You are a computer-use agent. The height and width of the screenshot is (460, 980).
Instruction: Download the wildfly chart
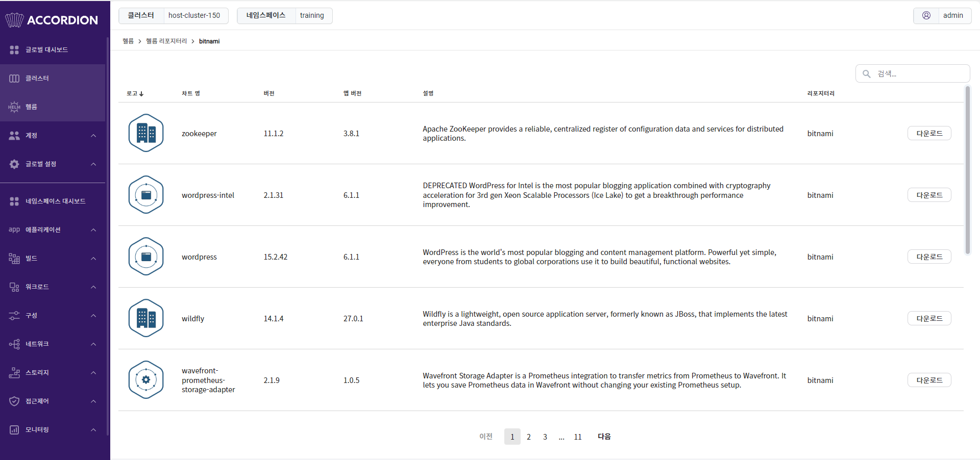[929, 318]
